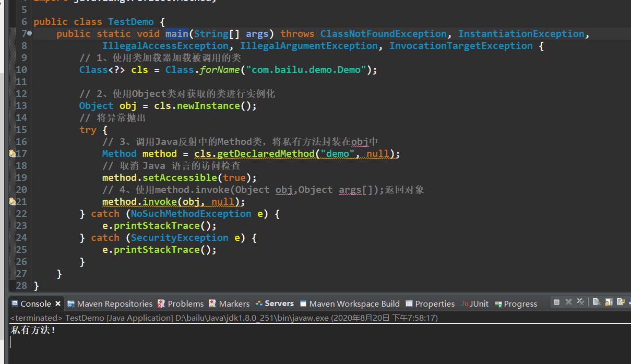This screenshot has width=631, height=364.
Task: Clear the console with the Clear Console icon
Action: point(597,302)
